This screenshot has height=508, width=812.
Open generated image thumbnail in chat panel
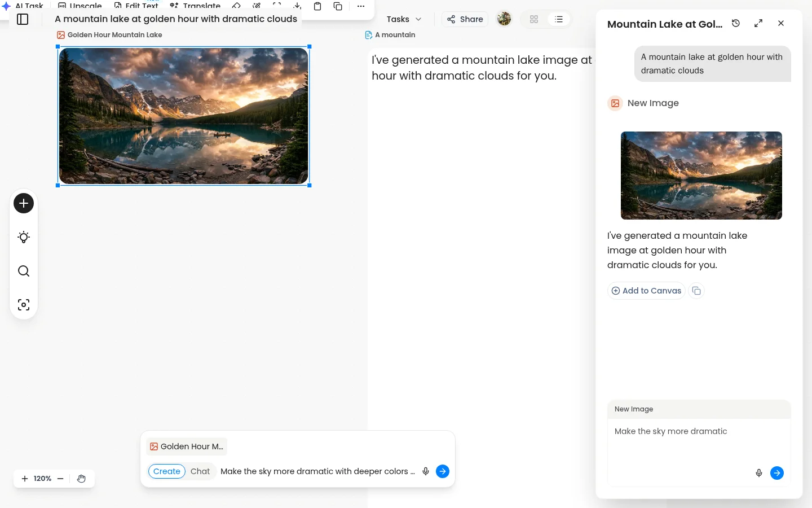click(x=701, y=176)
